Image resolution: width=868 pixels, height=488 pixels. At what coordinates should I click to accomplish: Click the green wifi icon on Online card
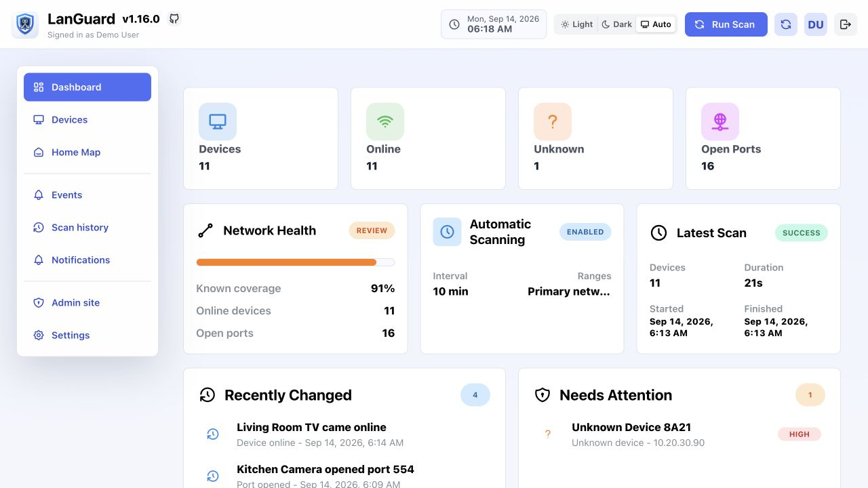[x=385, y=121]
